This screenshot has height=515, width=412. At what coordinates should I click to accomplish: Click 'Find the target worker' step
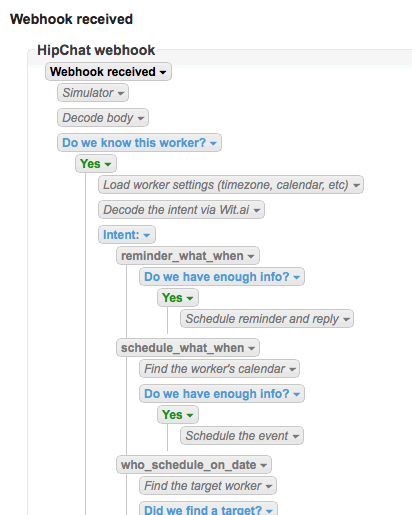(x=208, y=486)
